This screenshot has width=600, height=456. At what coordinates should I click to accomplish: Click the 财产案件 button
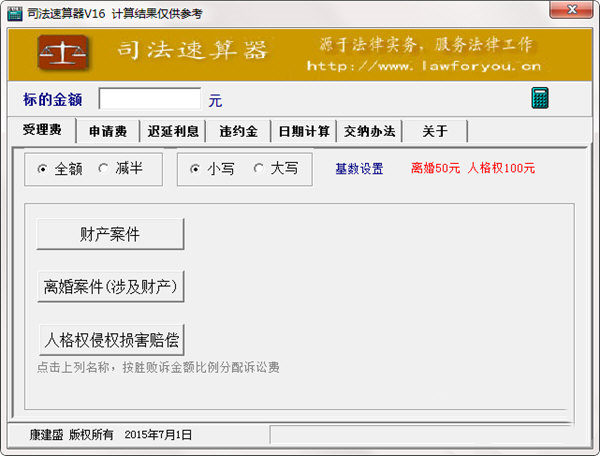pyautogui.click(x=110, y=234)
